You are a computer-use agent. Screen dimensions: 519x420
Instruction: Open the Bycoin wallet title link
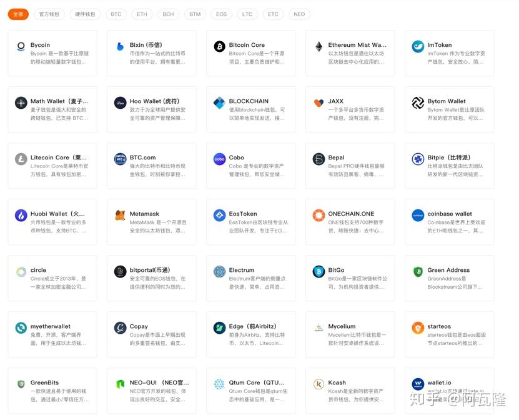tap(40, 45)
